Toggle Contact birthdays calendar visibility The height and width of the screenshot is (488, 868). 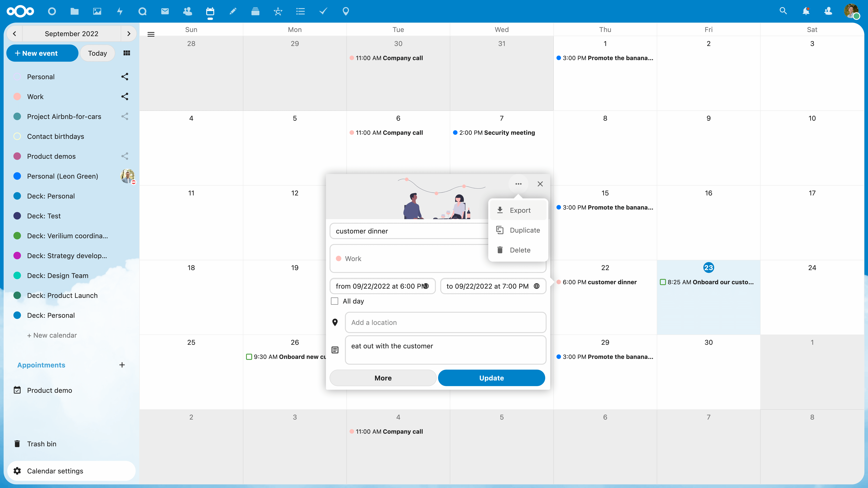(x=17, y=136)
